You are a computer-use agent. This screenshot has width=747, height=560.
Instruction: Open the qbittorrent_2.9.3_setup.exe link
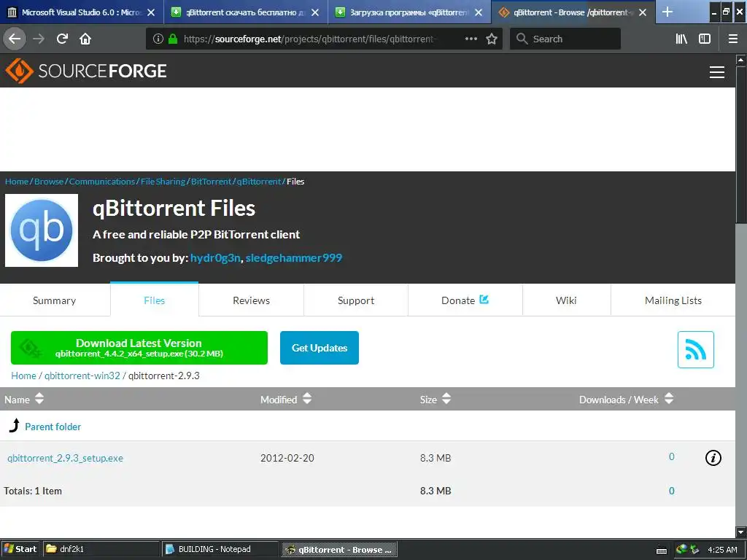point(65,458)
